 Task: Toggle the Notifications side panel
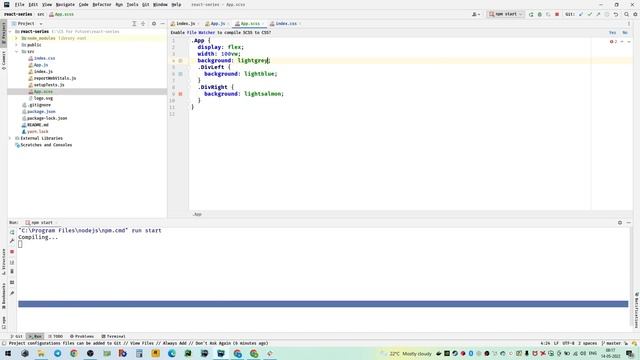(x=636, y=310)
